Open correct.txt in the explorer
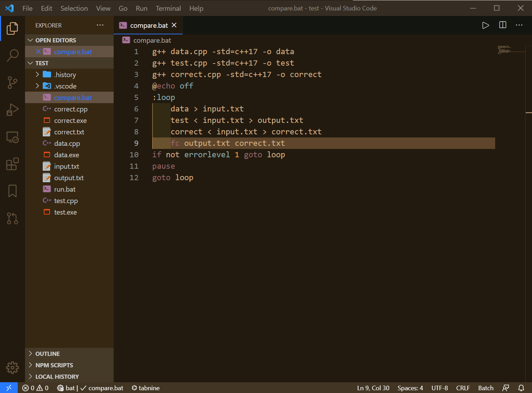Viewport: 532px width, 393px height. 69,132
